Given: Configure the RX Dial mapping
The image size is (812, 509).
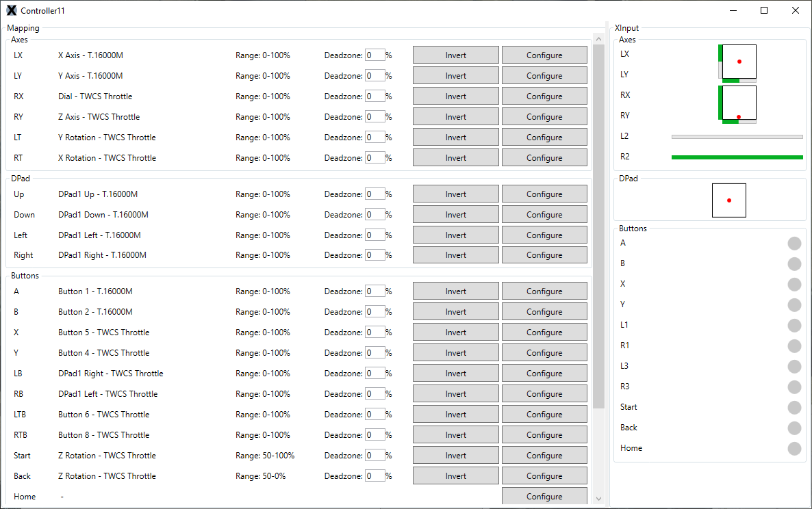Looking at the screenshot, I should (x=544, y=96).
